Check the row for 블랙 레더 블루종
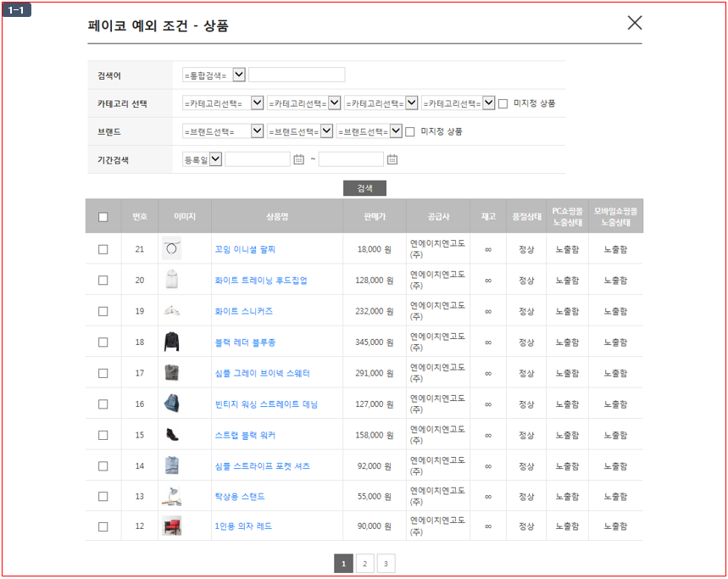Viewport: 728px width, 579px height. click(x=103, y=342)
